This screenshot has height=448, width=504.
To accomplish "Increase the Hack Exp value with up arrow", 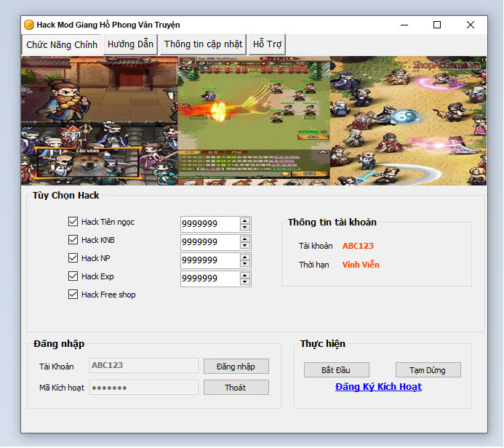I will point(245,276).
